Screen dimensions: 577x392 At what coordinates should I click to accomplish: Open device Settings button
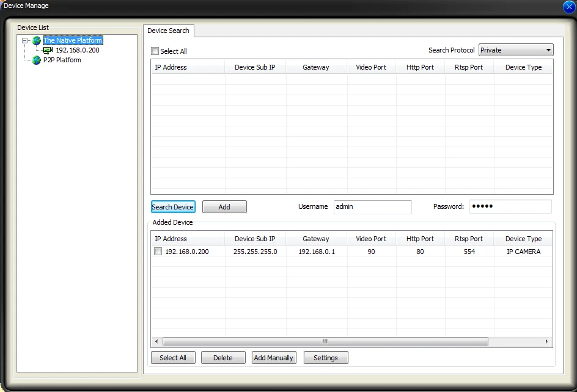(326, 358)
